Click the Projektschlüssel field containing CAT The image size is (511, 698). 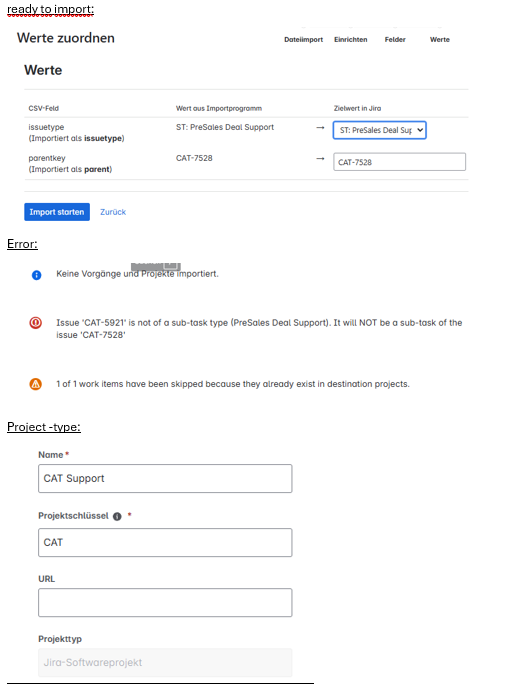(165, 542)
